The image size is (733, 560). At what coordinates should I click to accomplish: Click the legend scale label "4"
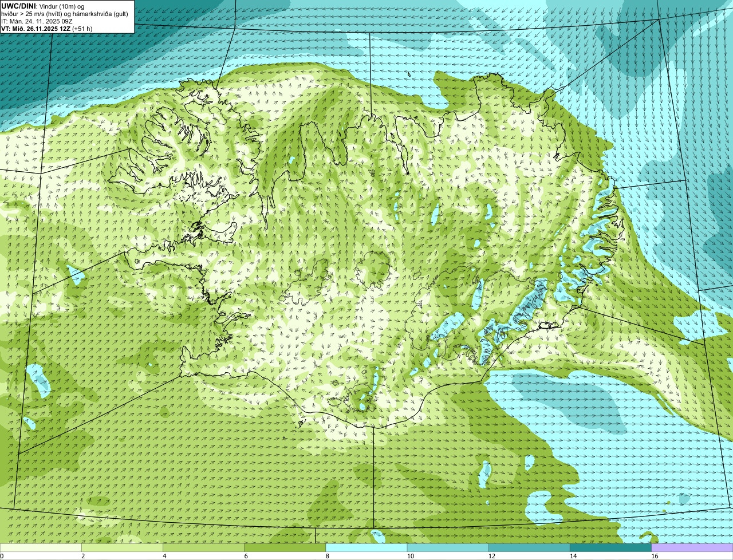(x=164, y=556)
